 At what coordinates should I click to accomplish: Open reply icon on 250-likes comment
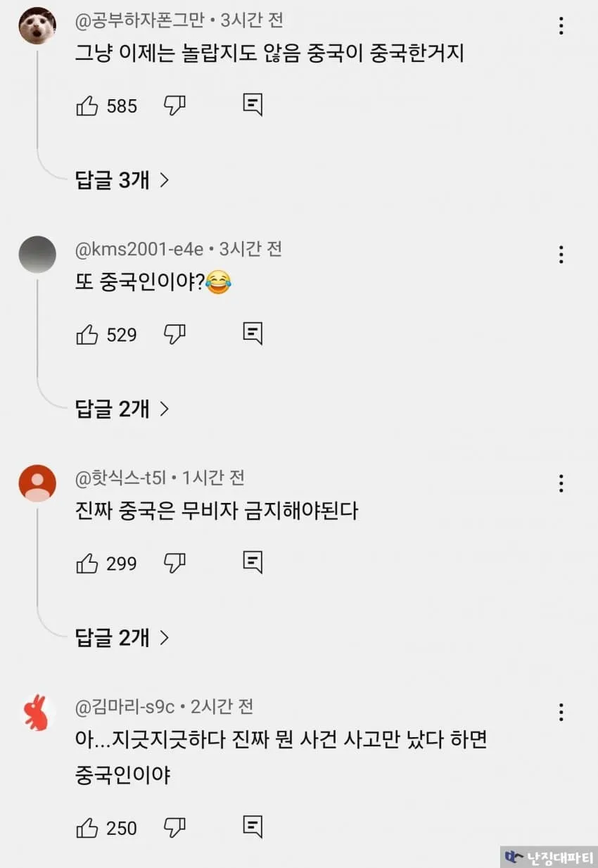[253, 826]
